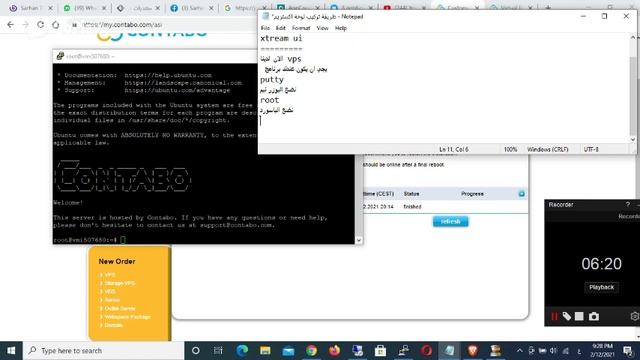The image size is (640, 360).
Task: Open PuTTY from the taskbar
Action: (x=404, y=351)
